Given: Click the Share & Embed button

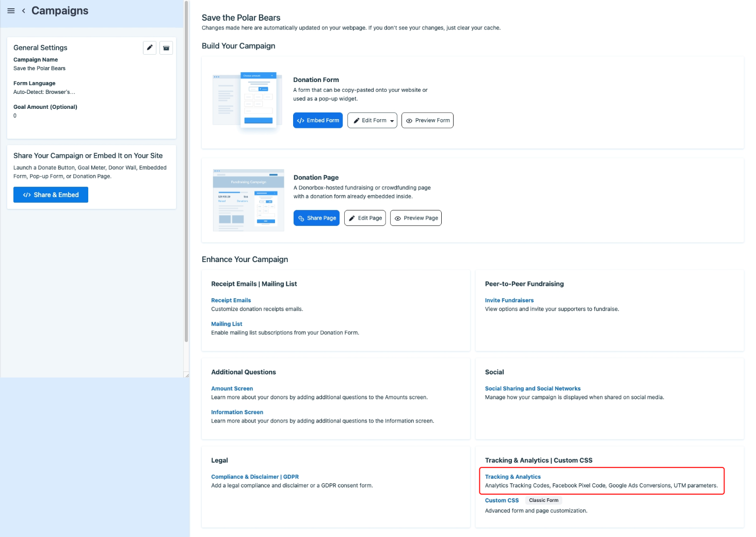Looking at the screenshot, I should point(51,195).
